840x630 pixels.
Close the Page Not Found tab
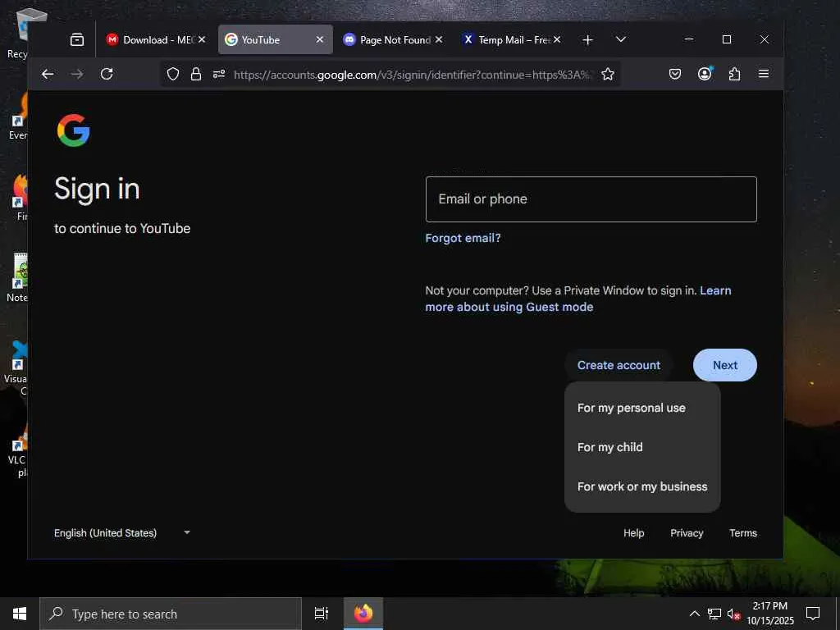[x=439, y=39]
